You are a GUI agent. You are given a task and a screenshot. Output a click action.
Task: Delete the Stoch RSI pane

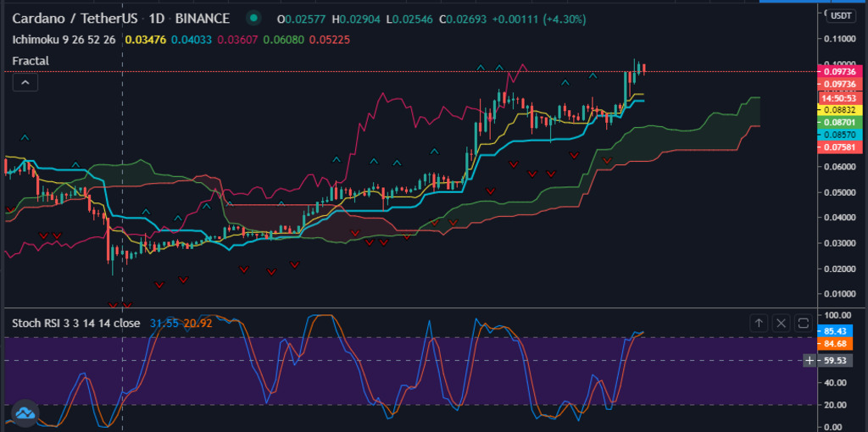781,323
